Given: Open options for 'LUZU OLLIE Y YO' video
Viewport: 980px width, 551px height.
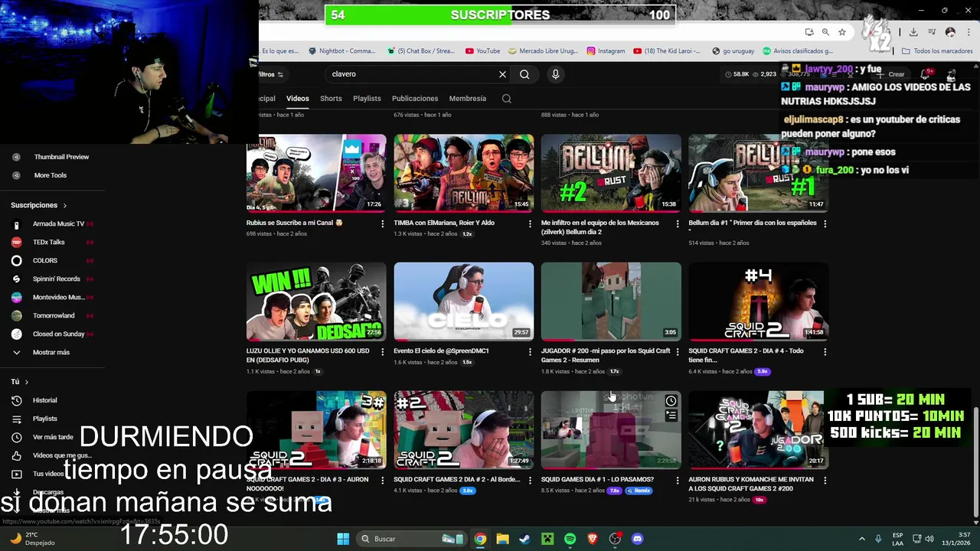Looking at the screenshot, I should coord(383,352).
